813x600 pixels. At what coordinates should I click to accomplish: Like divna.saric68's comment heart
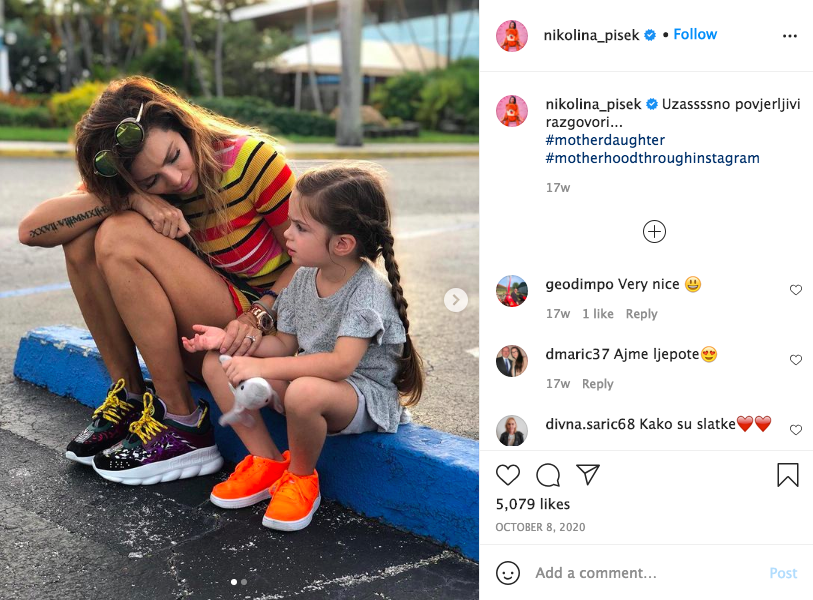(x=796, y=429)
